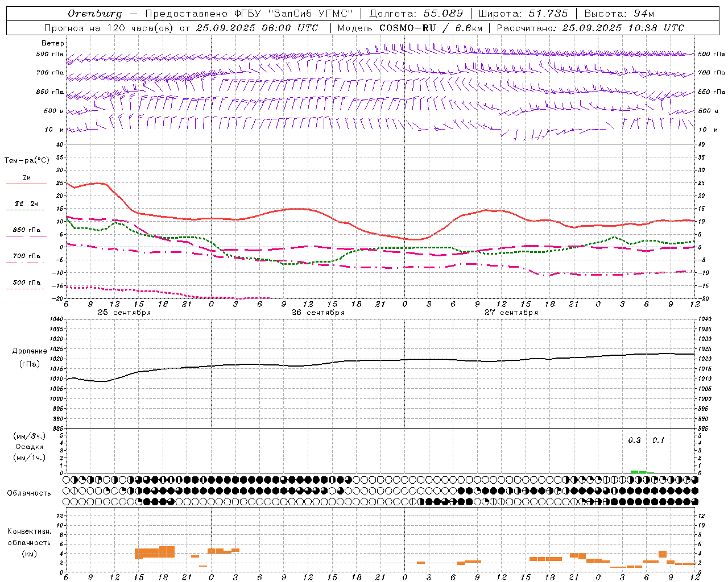728x582 pixels.
Task: Click left pressure axis value "985"
Action: pos(57,429)
